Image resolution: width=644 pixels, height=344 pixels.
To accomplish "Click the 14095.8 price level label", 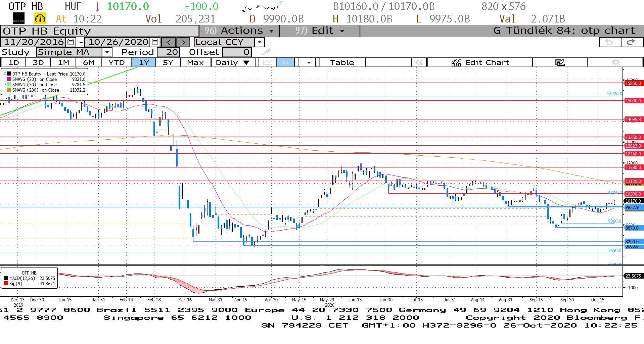I will pyautogui.click(x=633, y=119).
